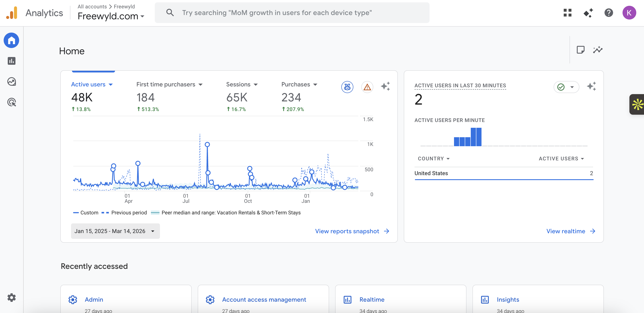Open the Insights recently accessed link
The width and height of the screenshot is (644, 313).
point(508,299)
